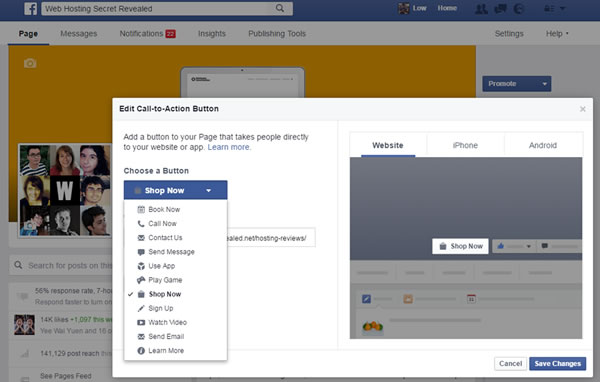Select Play Game from the list
This screenshot has height=382, width=600.
click(x=176, y=280)
